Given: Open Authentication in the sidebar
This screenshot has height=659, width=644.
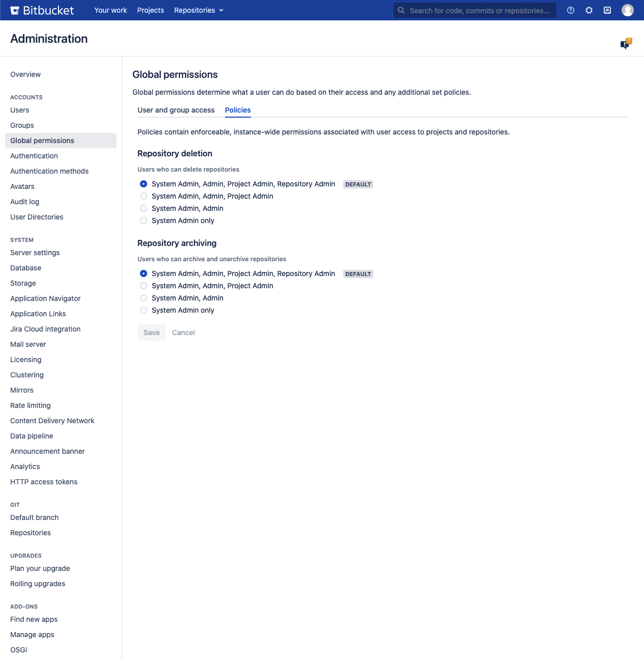Looking at the screenshot, I should point(34,156).
